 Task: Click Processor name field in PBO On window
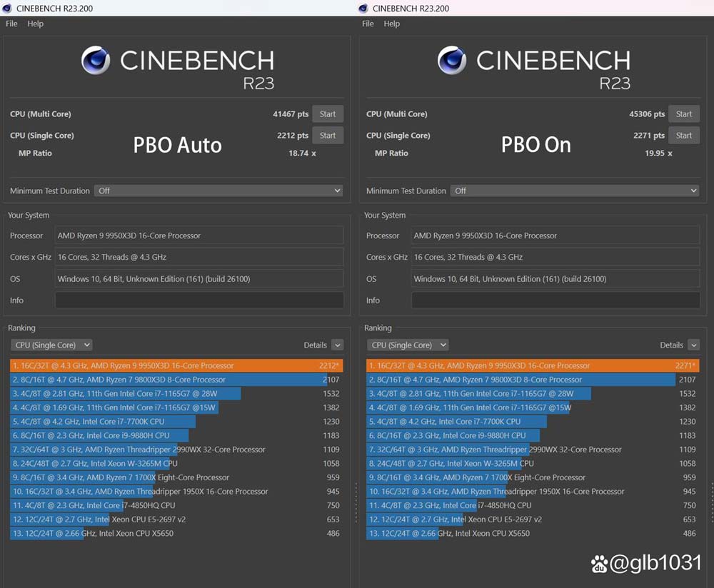555,235
